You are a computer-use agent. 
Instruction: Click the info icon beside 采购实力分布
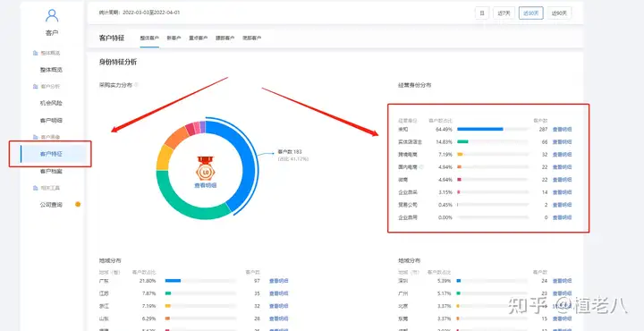click(136, 85)
